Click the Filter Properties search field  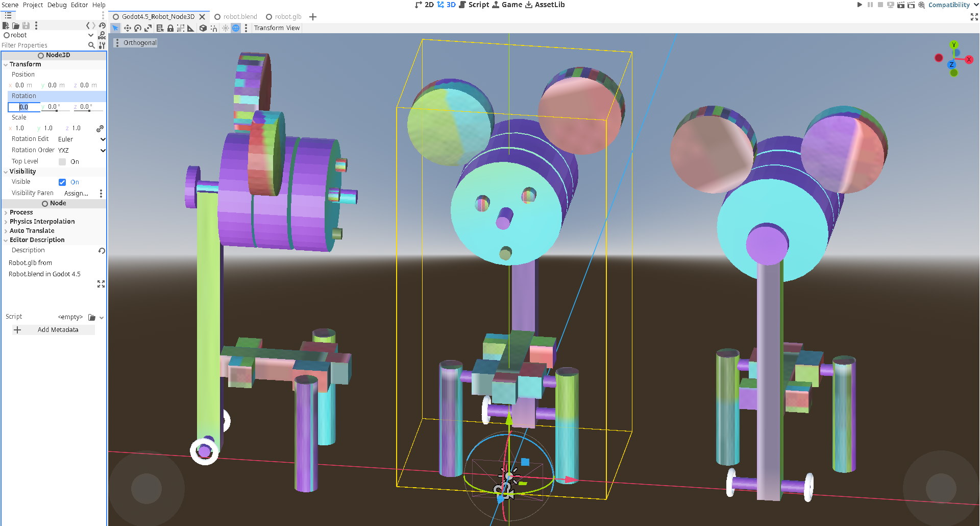pyautogui.click(x=43, y=45)
